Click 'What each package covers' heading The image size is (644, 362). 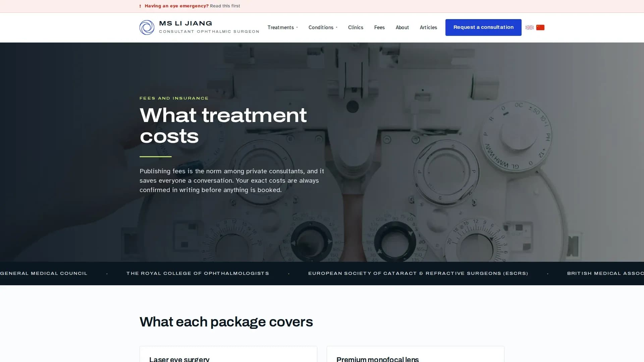226,322
